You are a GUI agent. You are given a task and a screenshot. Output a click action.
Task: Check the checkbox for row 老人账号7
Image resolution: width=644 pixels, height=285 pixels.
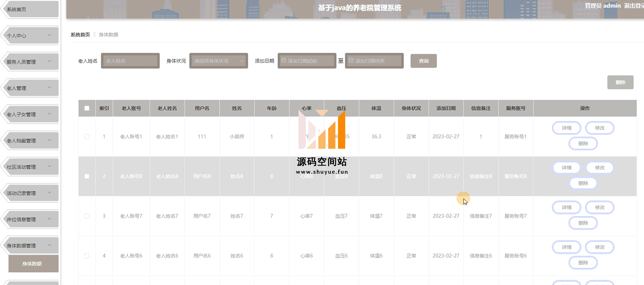[x=87, y=216]
